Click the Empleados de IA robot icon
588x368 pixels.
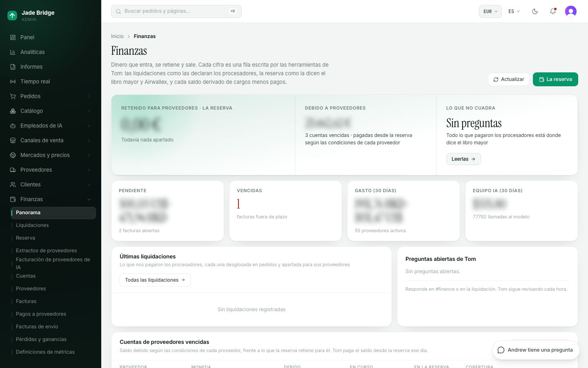tap(13, 126)
